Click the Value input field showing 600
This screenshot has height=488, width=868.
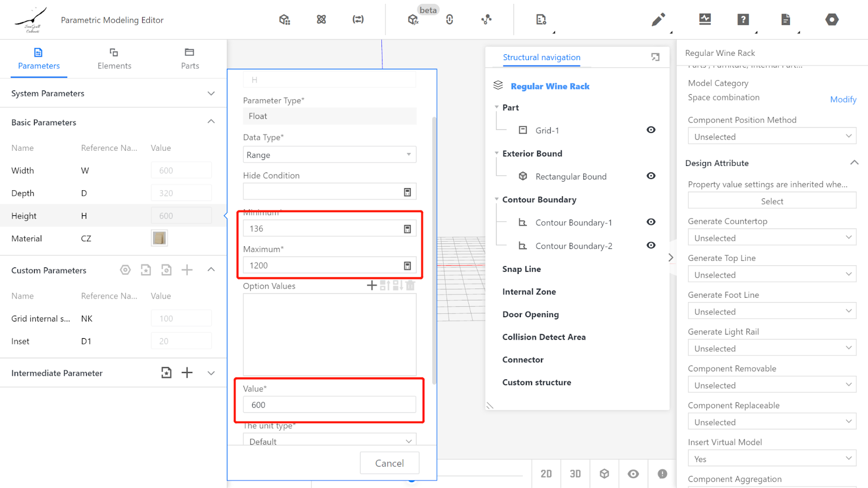coord(329,405)
